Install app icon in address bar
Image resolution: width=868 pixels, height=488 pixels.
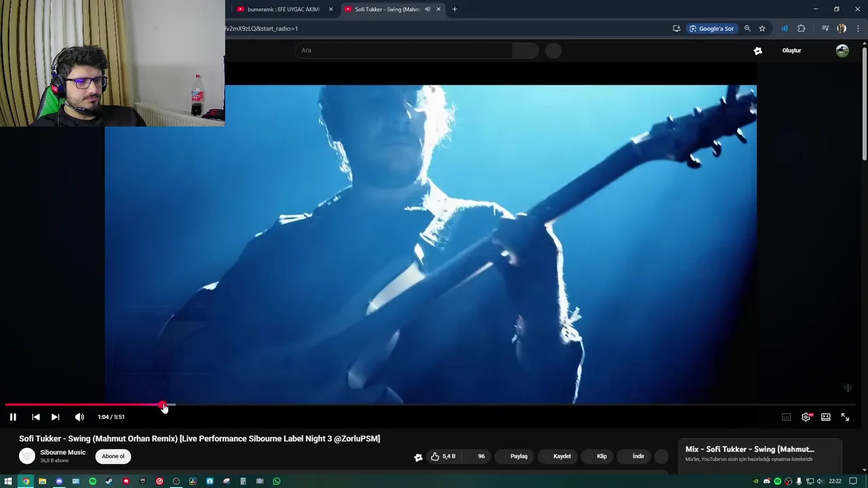(676, 28)
